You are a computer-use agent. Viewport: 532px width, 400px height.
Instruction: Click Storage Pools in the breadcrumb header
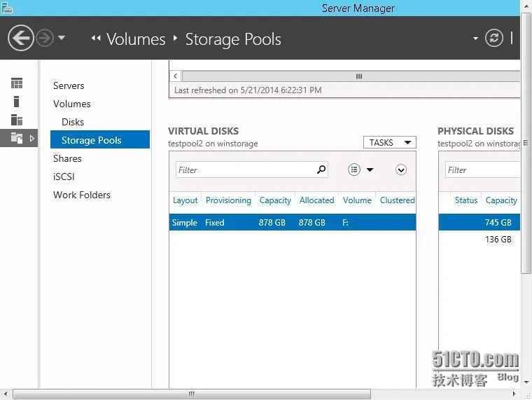(233, 39)
